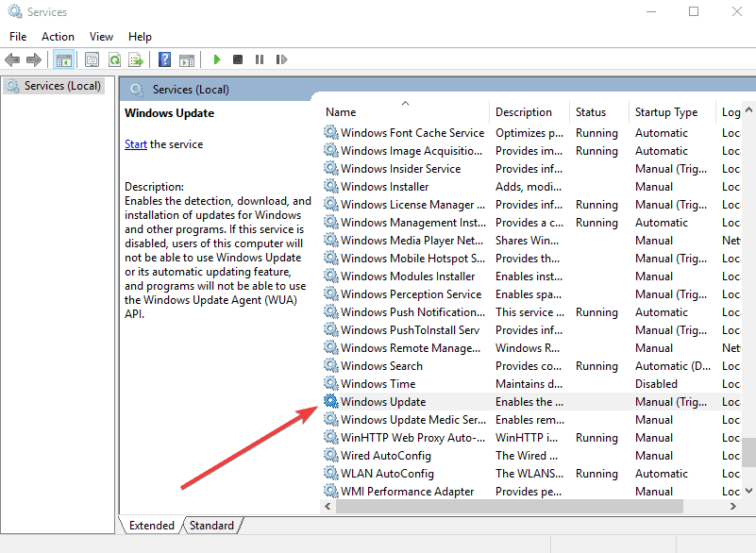Click vertical scrollbar up arrow
The height and width of the screenshot is (553, 756).
coord(748,109)
